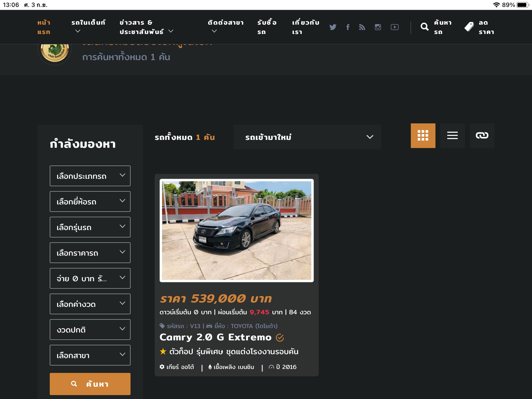The height and width of the screenshot is (399, 532).
Task: Open the car type dropdown
Action: 90,176
